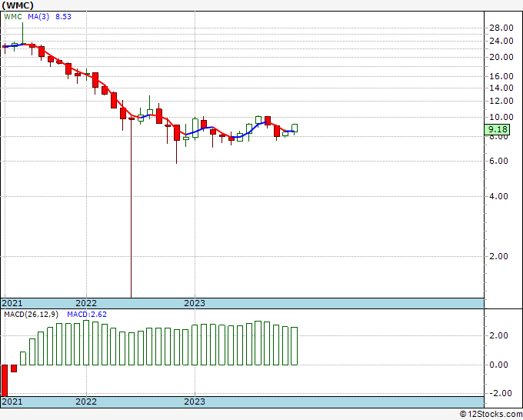The image size is (523, 420).
Task: Click the 12.00 price axis label
Action: [x=501, y=101]
